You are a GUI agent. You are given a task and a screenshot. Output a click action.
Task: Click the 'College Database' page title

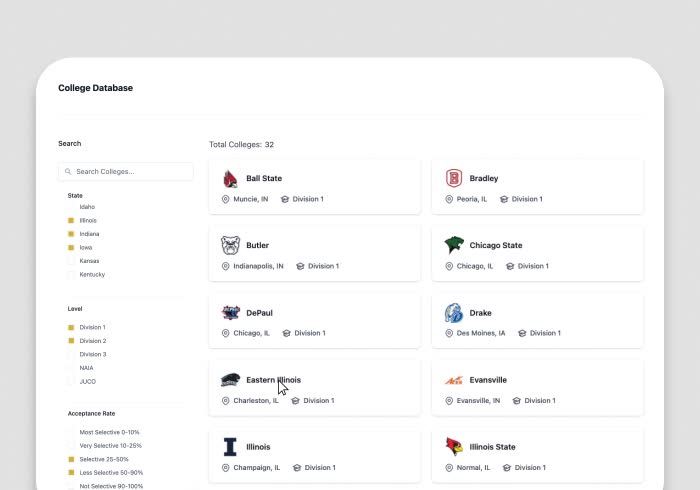click(x=96, y=88)
